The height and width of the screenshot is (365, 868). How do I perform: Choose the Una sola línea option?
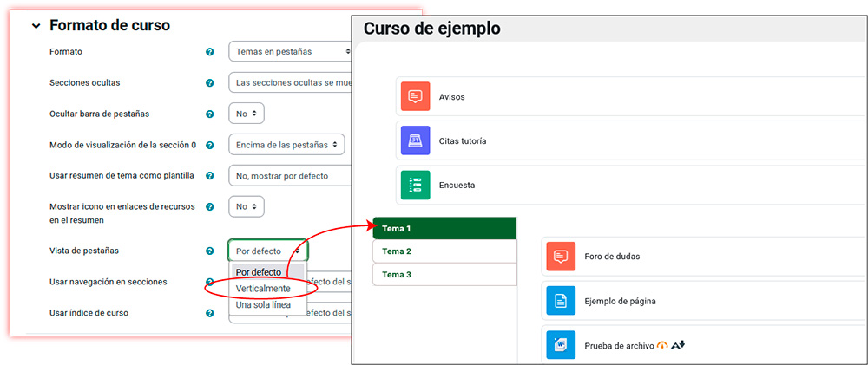pyautogui.click(x=267, y=304)
